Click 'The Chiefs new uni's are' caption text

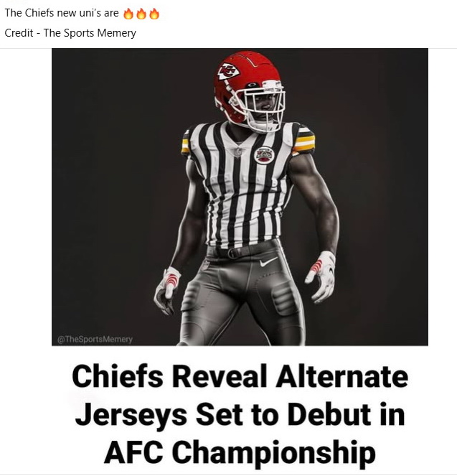click(62, 13)
